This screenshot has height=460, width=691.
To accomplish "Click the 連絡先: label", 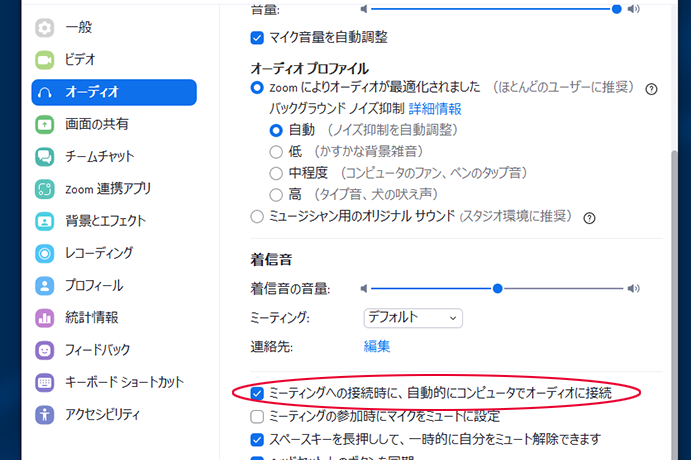I will coord(271,347).
